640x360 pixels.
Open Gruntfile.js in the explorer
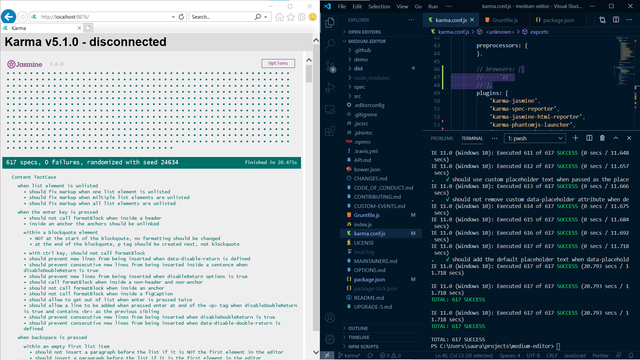point(367,215)
